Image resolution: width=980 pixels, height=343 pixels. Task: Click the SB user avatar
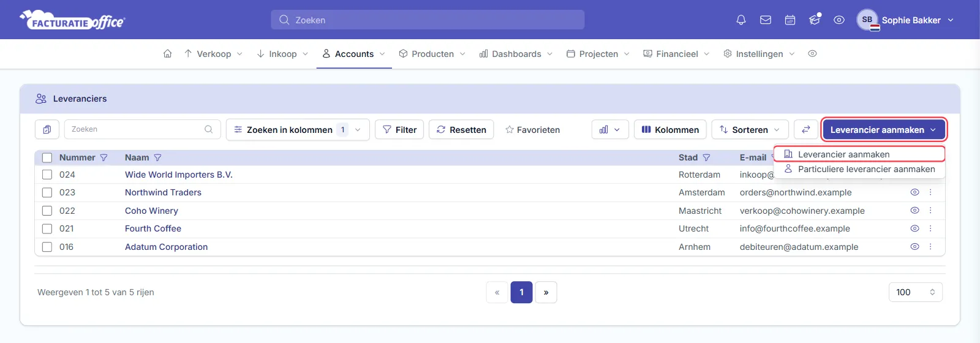pyautogui.click(x=867, y=20)
